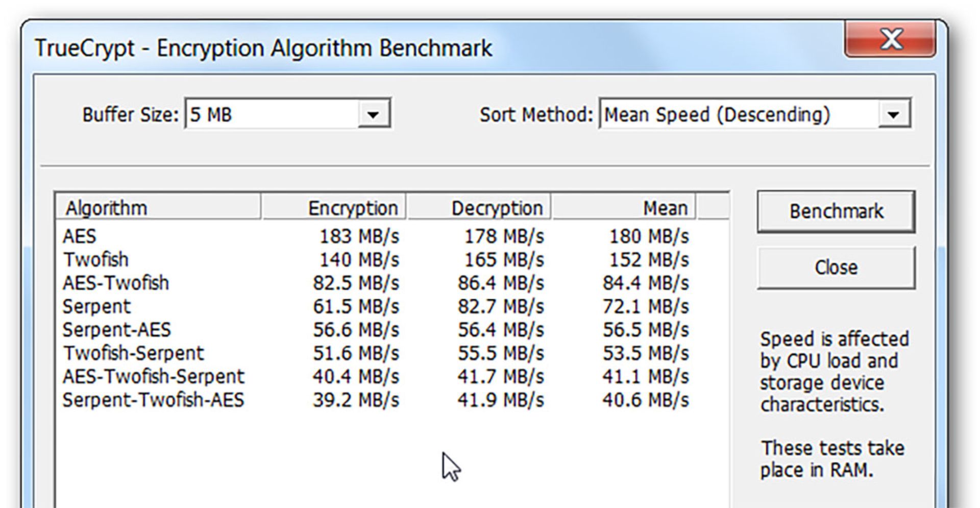This screenshot has width=980, height=508.
Task: Click the 165 MB/s decryption value
Action: 504,260
